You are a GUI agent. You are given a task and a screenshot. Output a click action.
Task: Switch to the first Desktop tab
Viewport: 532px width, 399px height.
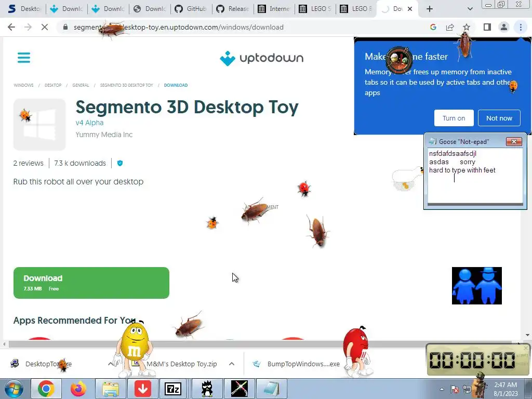click(x=24, y=9)
